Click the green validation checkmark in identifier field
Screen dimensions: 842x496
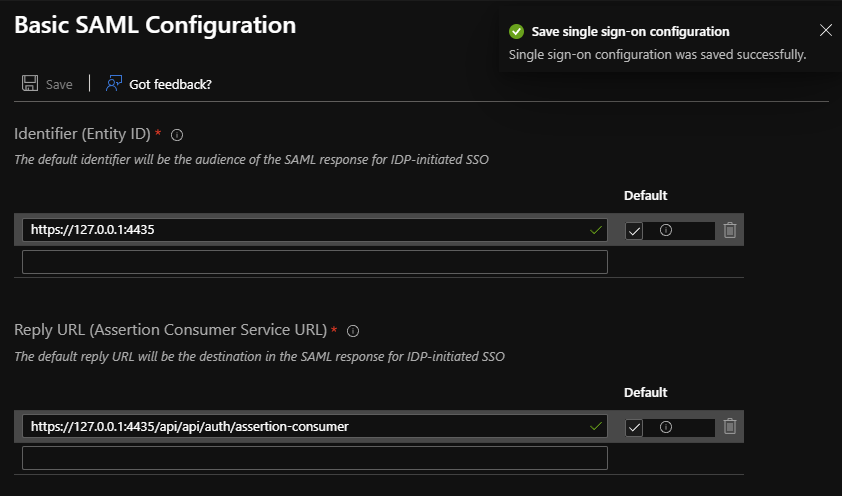coord(596,230)
